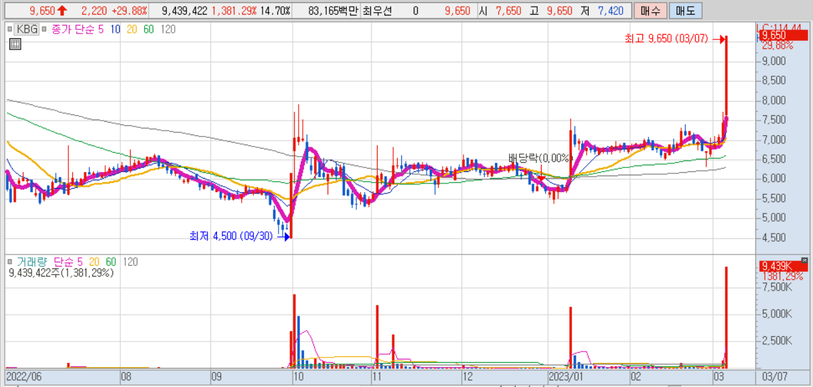813x387 pixels.
Task: Click the 종가 단순 moving-average label
Action: tap(72, 30)
